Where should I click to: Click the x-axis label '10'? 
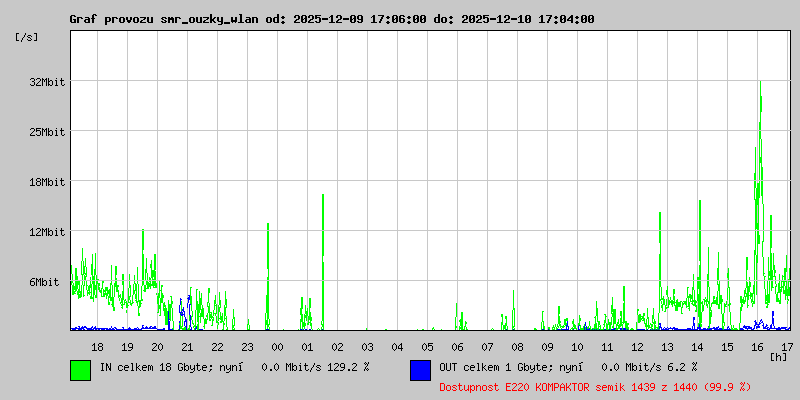[x=578, y=347]
